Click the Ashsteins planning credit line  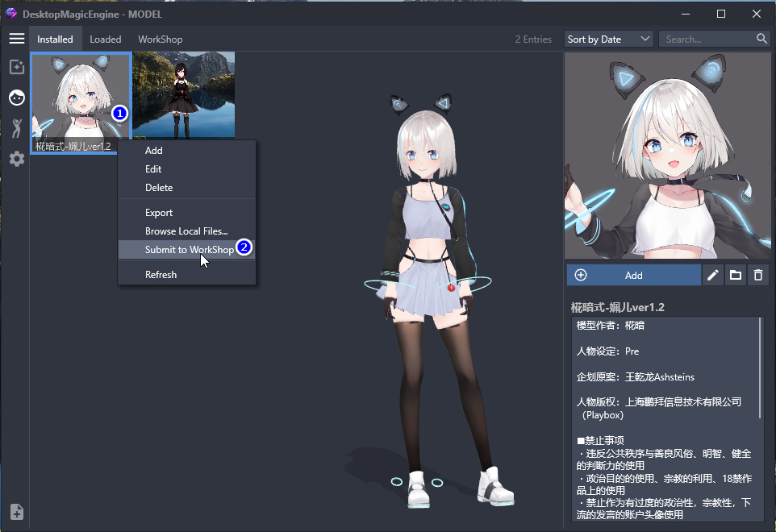coord(636,376)
